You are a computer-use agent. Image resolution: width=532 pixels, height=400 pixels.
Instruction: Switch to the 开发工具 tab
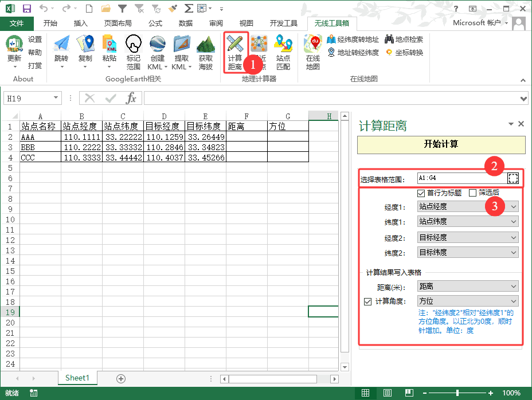pos(283,23)
